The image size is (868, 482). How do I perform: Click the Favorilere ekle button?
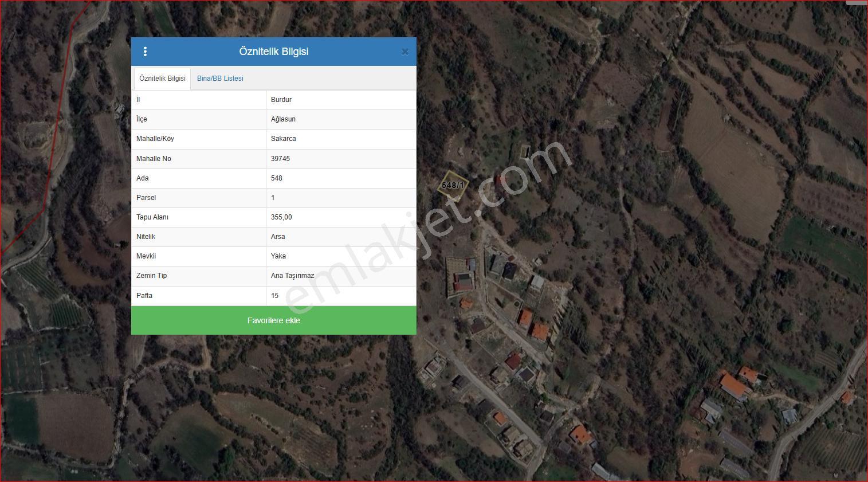coord(274,320)
